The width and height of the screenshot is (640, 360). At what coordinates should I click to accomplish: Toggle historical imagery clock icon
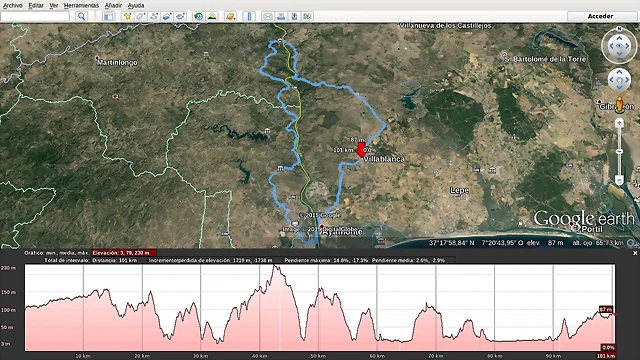click(198, 16)
